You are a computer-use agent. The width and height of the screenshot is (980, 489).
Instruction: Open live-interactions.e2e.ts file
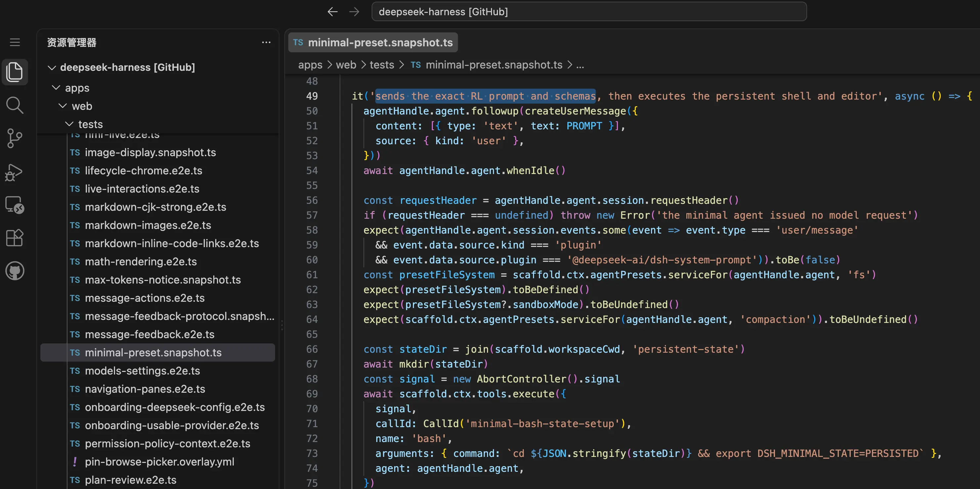tap(157, 189)
